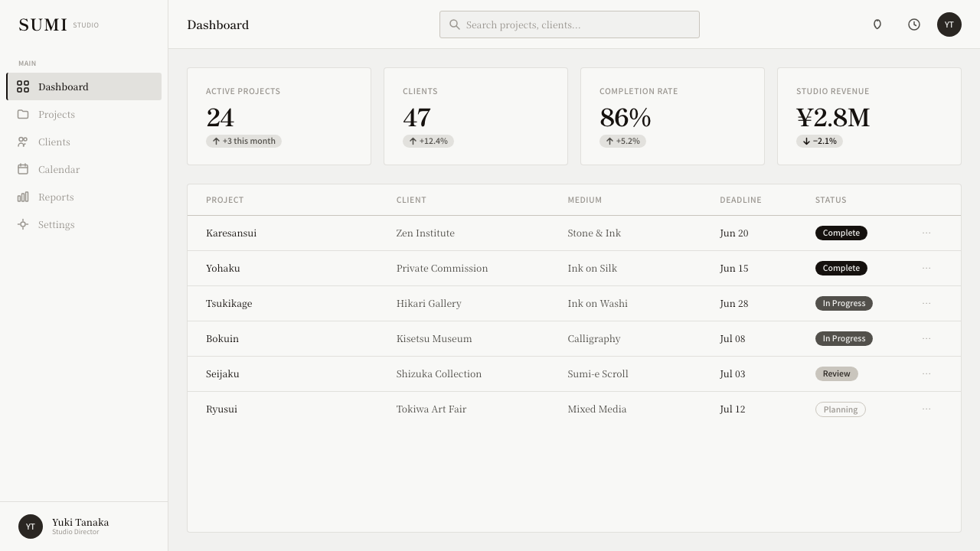Click the Tokiwa Art Fair client cell
The height and width of the screenshot is (551, 980).
431,409
